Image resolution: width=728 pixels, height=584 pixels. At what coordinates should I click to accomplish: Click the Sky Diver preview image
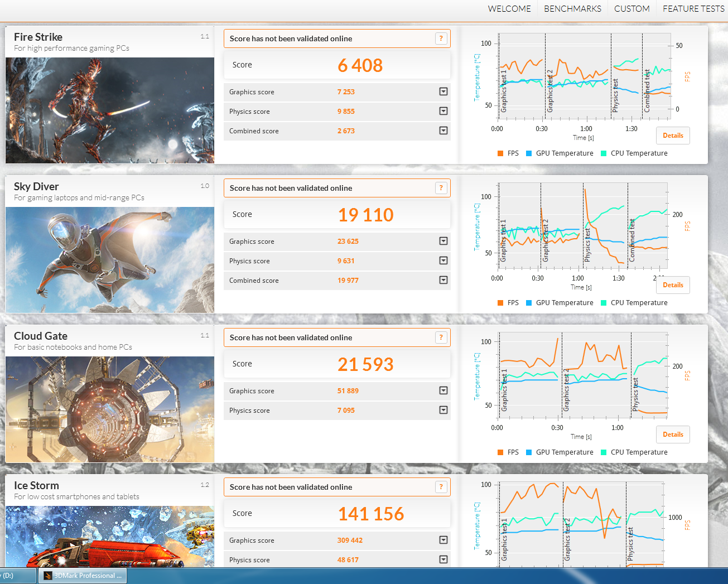click(110, 260)
